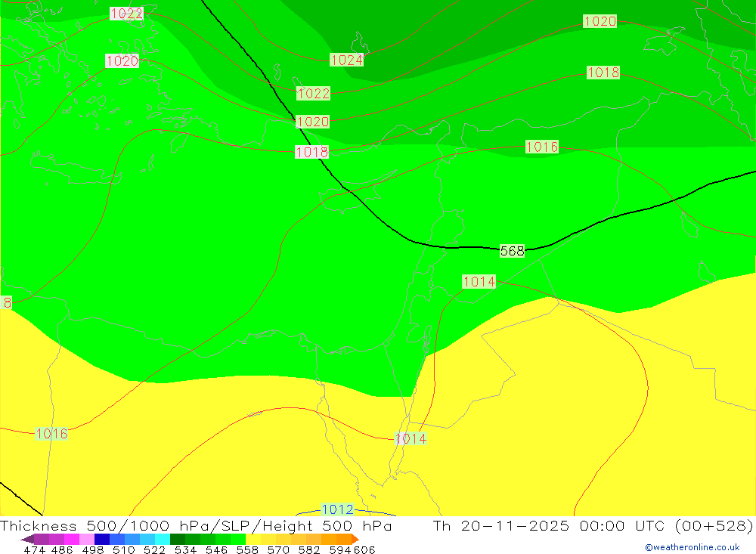The height and width of the screenshot is (554, 756).
Task: Click the 1012 isobar label in blue
Action: pyautogui.click(x=337, y=509)
